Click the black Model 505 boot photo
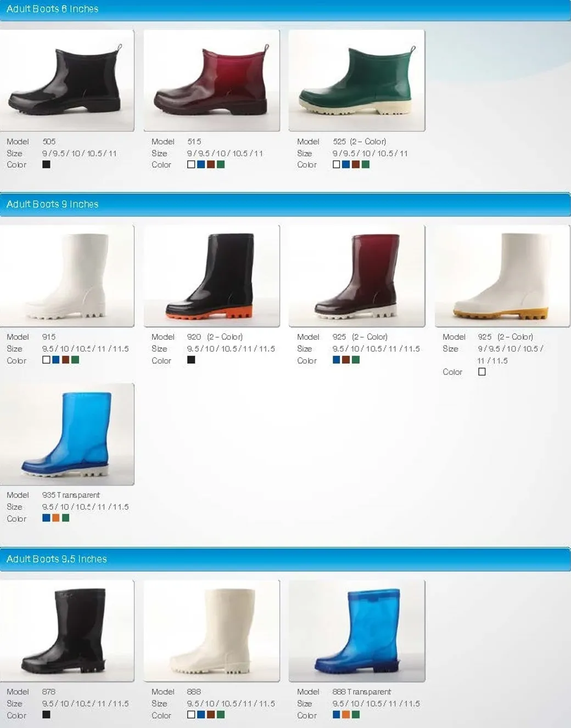This screenshot has height=728, width=571. [66, 80]
